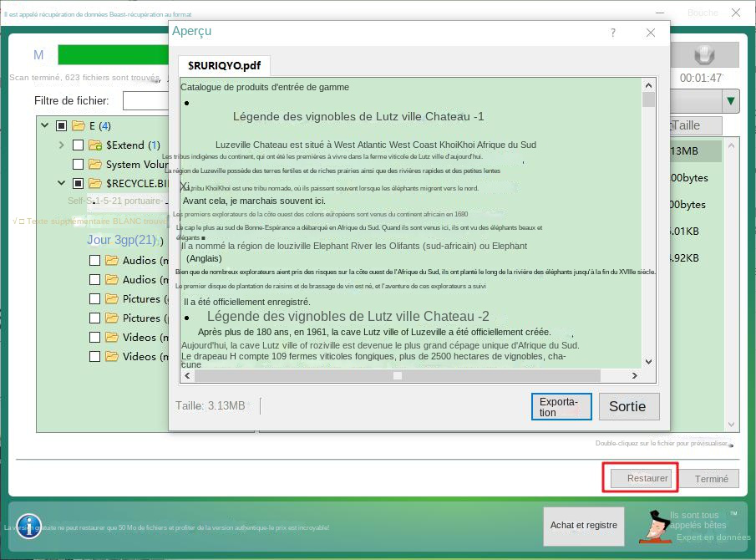Click the stop hand icon above the timer
The height and width of the screenshot is (560, 756).
tap(704, 55)
